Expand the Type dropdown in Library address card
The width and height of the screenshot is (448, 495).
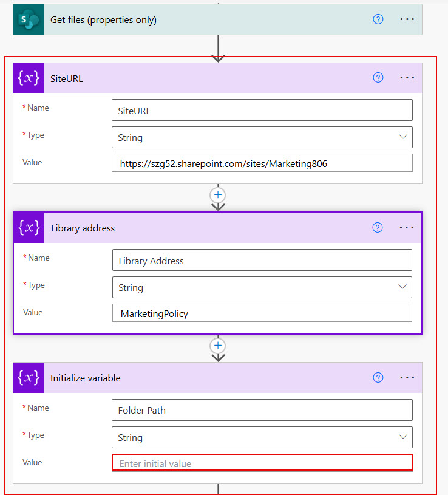pos(402,287)
